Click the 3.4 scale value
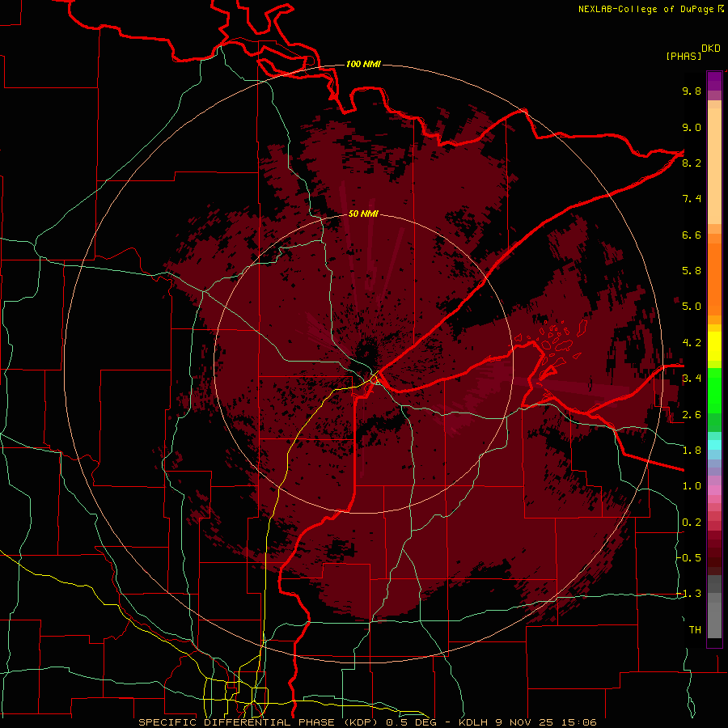 pyautogui.click(x=692, y=379)
